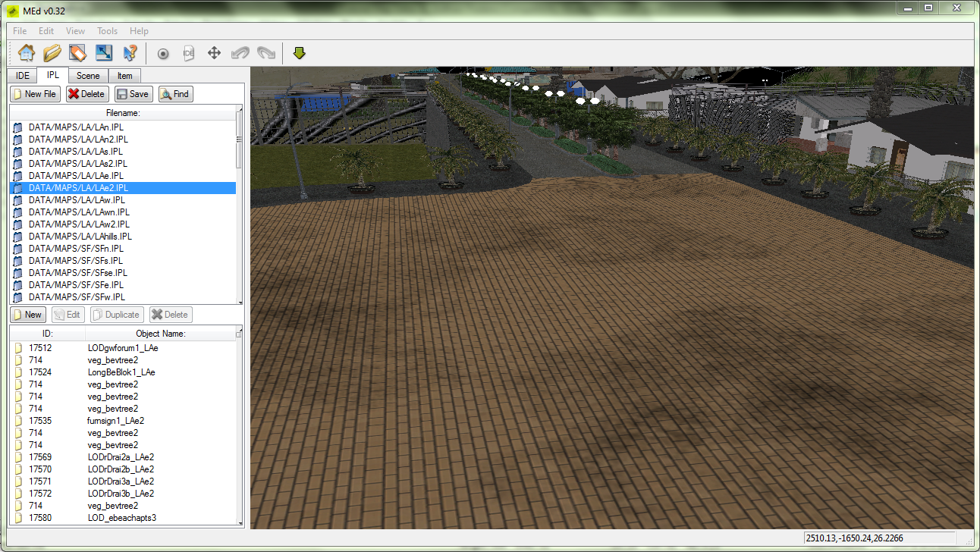Select DATA/MAPS/LA/LAs.IPL file row
Viewport: 980px width, 552px height.
123,152
